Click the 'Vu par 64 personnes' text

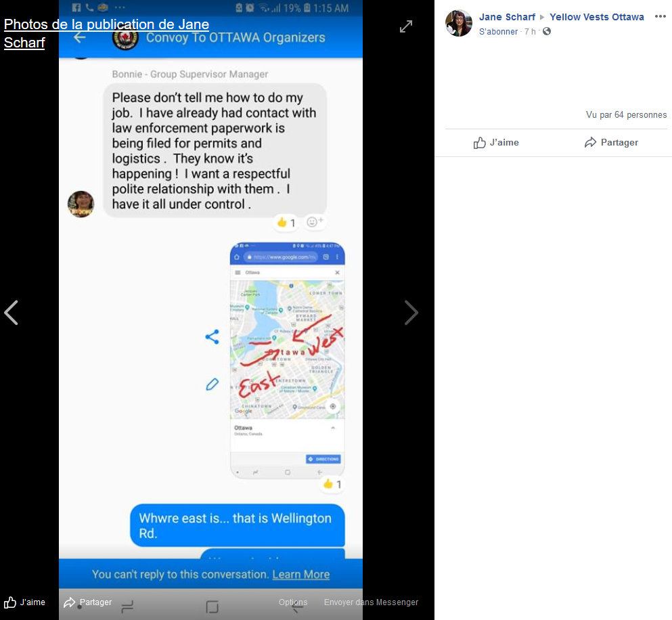(626, 115)
